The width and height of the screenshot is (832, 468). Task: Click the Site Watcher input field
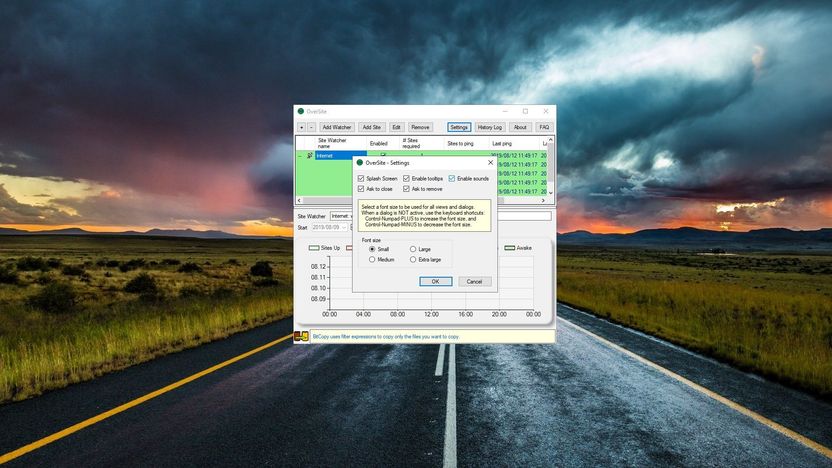coord(342,216)
